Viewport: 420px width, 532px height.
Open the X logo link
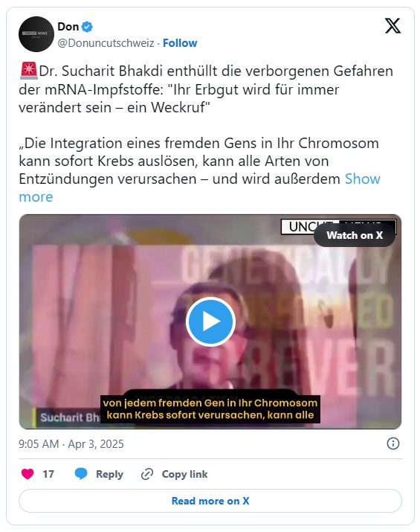click(393, 26)
